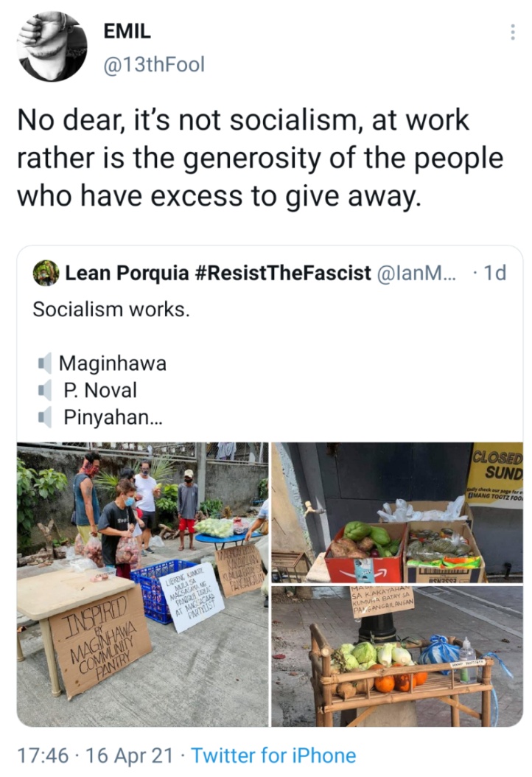Click the 17:46 · 16 Apr 21 timestamp
The width and height of the screenshot is (532, 777).
coord(96,756)
